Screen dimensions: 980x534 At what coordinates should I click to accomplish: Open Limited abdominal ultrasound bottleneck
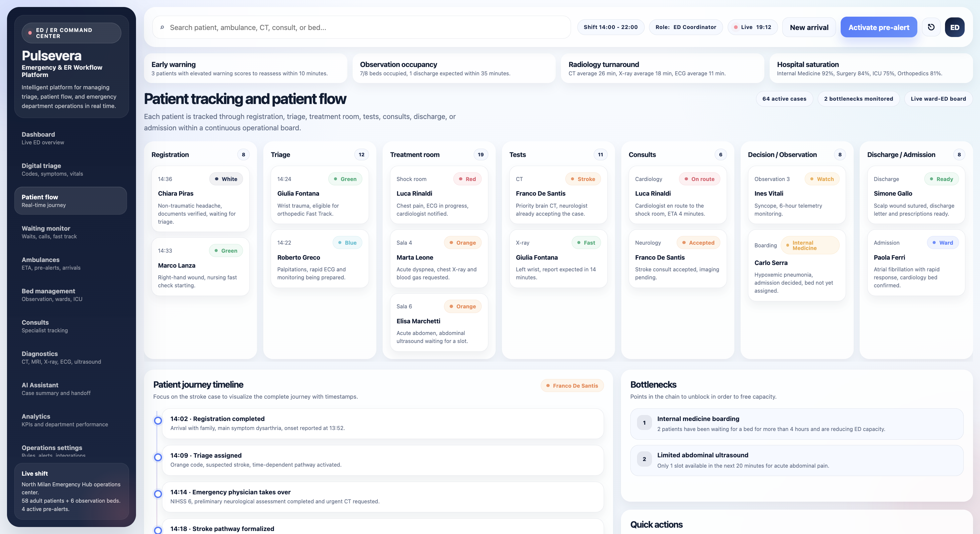(x=797, y=460)
